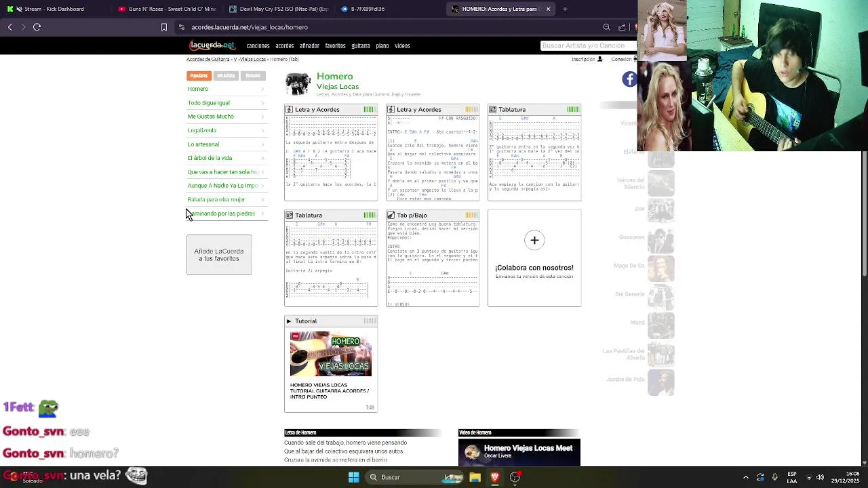Open top-right Tablatura version thumbnail
This screenshot has height=488, width=868.
tap(534, 152)
